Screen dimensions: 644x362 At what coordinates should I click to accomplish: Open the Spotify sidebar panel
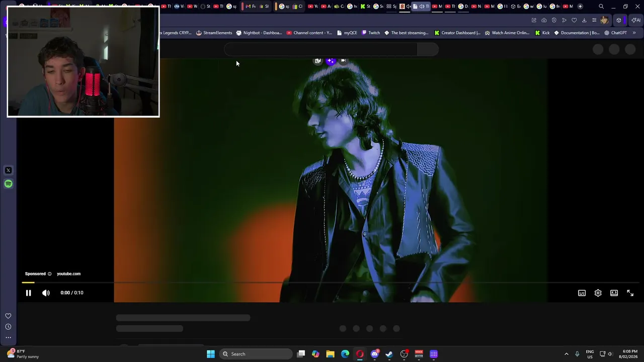coord(8,184)
